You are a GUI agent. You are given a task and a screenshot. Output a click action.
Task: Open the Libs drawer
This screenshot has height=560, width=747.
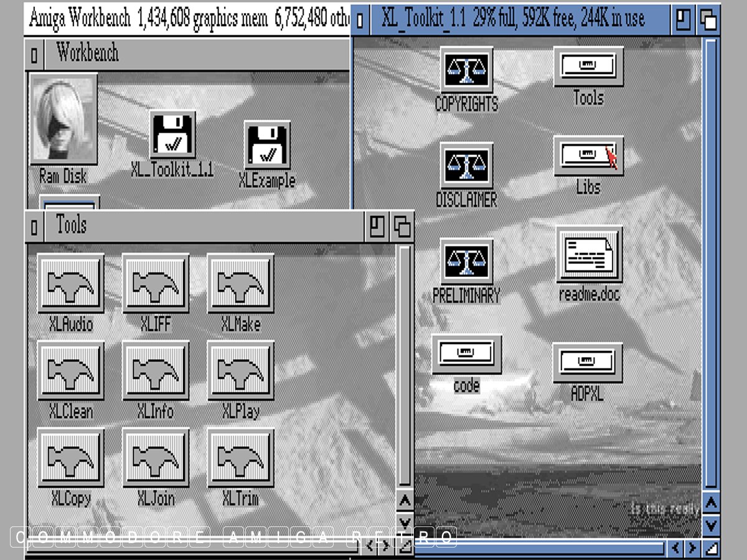pyautogui.click(x=588, y=152)
